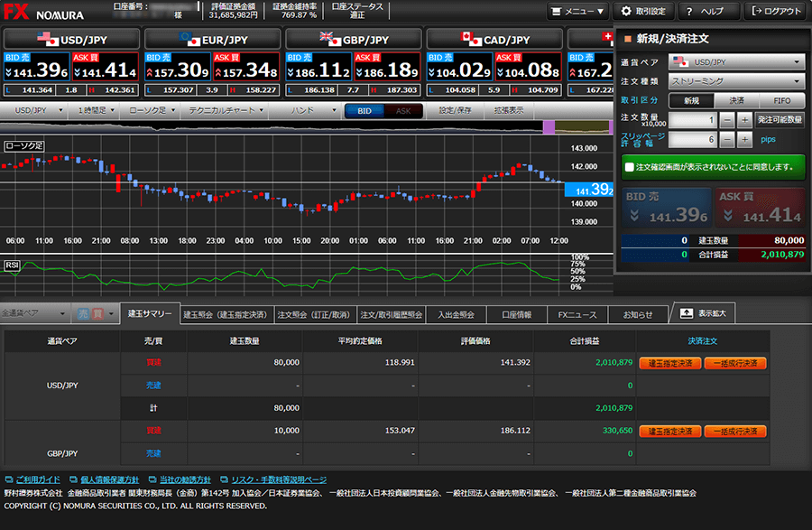Check the order confirmation skip agreement checkbox
The height and width of the screenshot is (530, 812).
pos(629,167)
